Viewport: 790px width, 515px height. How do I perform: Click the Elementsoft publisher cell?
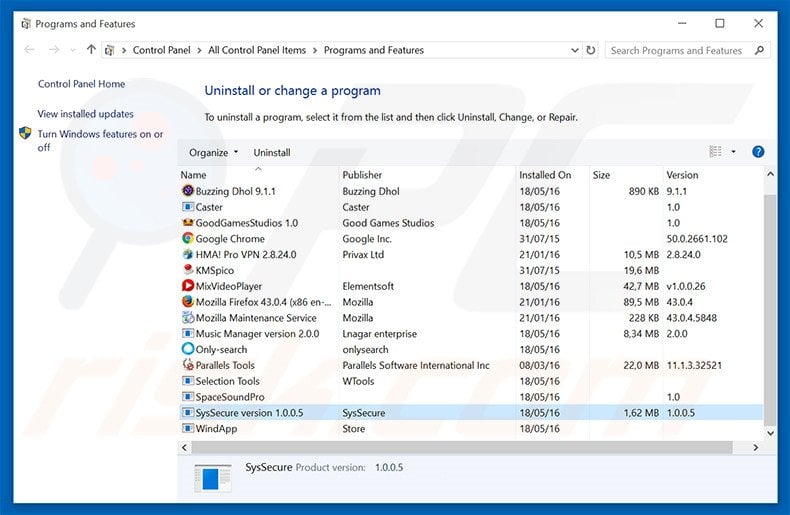click(x=368, y=286)
